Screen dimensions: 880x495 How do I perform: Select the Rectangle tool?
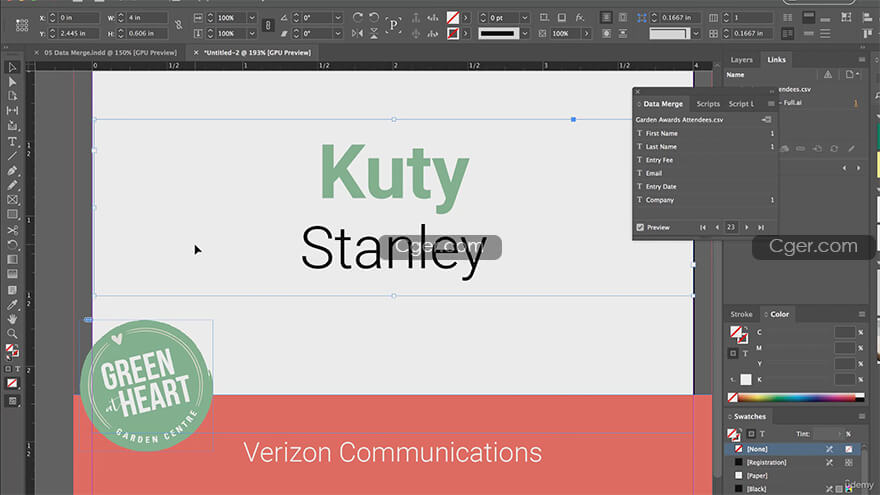(x=12, y=215)
